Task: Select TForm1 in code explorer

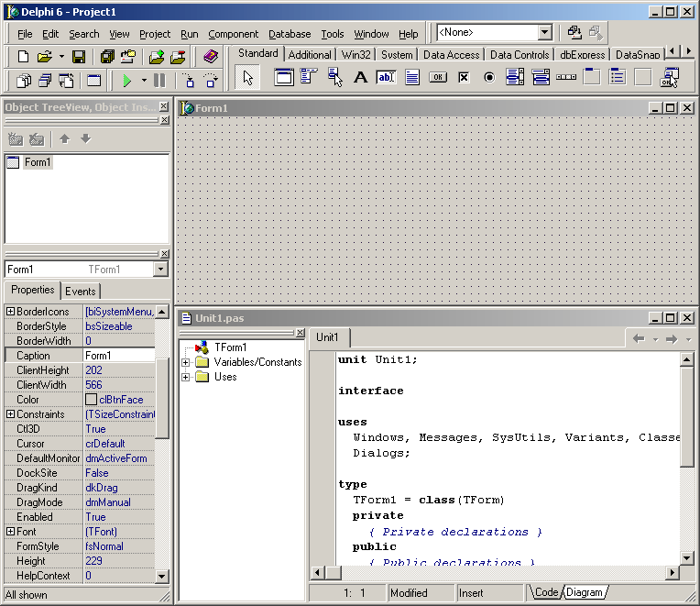Action: point(230,347)
